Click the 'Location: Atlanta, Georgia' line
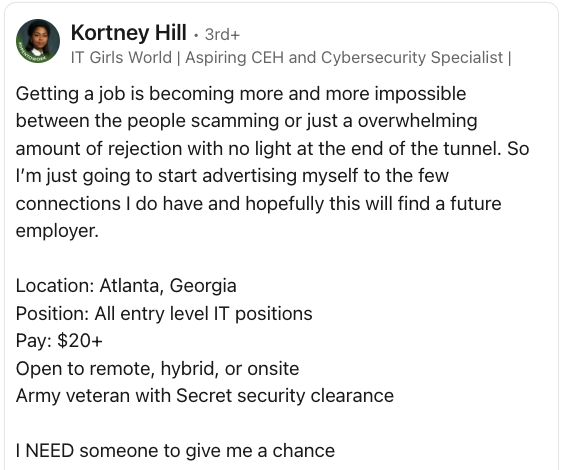The image size is (568, 470). click(126, 286)
